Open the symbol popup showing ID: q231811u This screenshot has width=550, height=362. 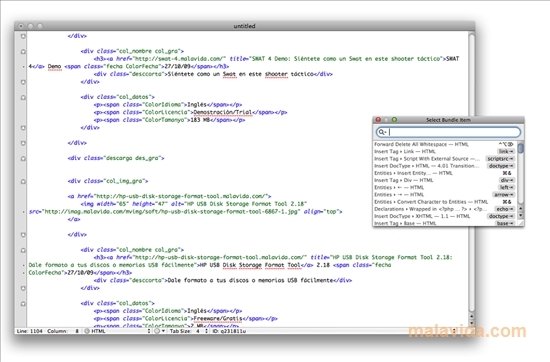tap(334, 331)
